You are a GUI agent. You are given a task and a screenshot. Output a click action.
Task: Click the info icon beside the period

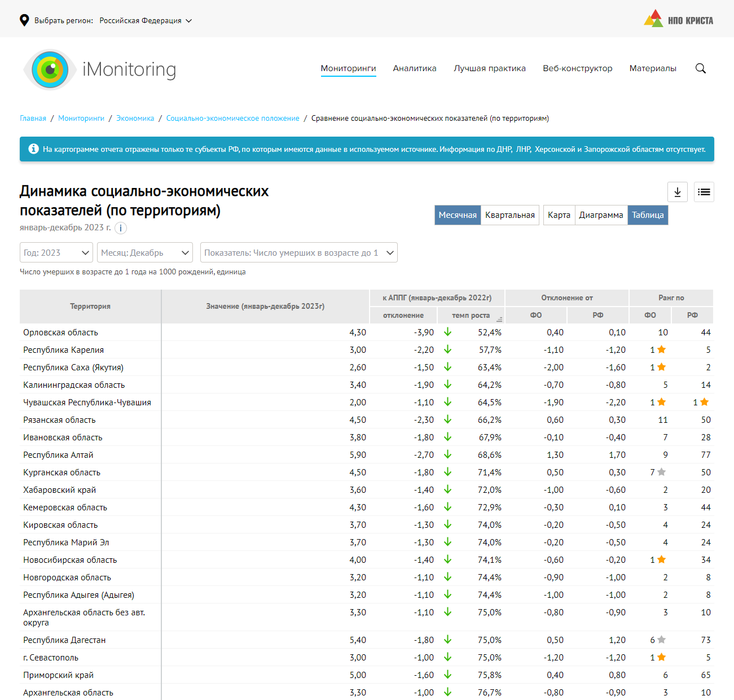tap(121, 228)
